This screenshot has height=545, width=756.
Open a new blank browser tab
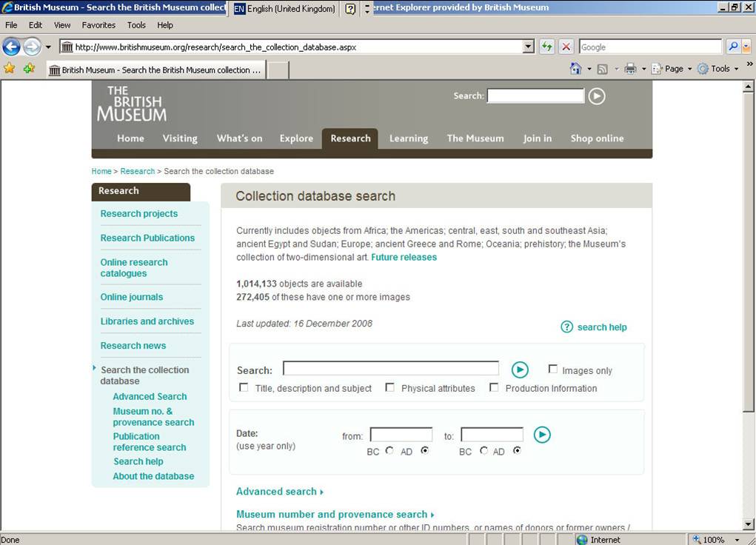tap(278, 70)
